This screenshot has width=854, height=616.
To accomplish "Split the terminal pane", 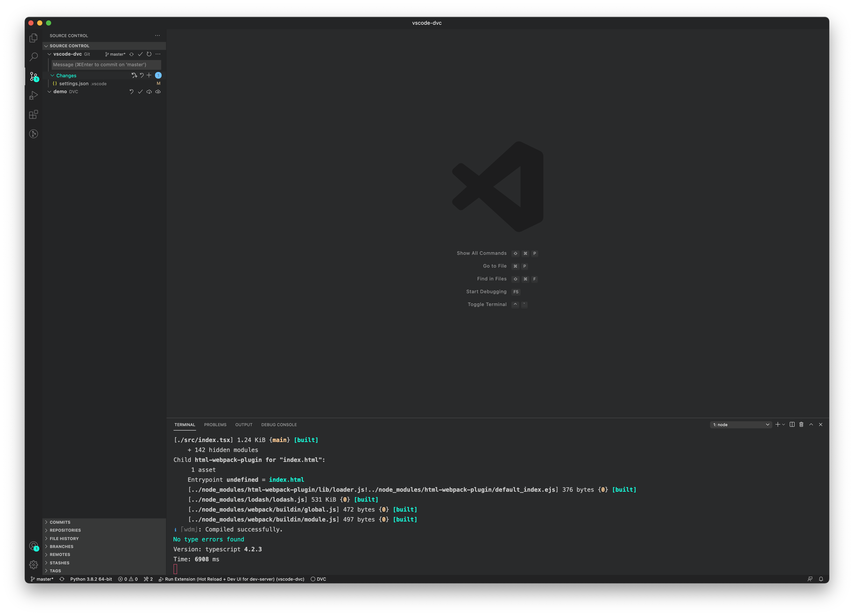I will pyautogui.click(x=792, y=424).
